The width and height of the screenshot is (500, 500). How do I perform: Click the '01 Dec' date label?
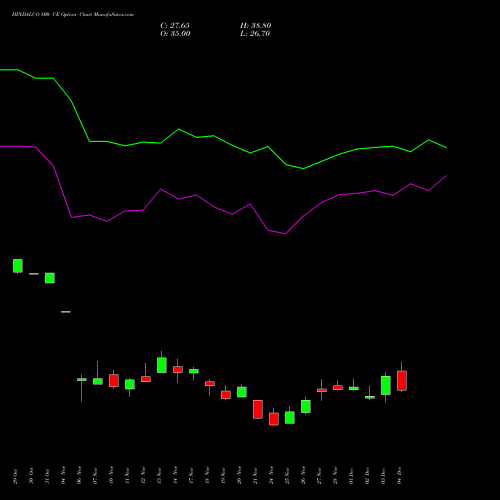[x=351, y=476]
